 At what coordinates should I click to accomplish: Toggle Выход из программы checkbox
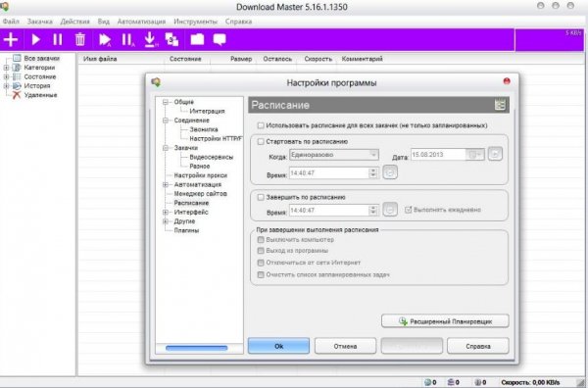coord(261,251)
